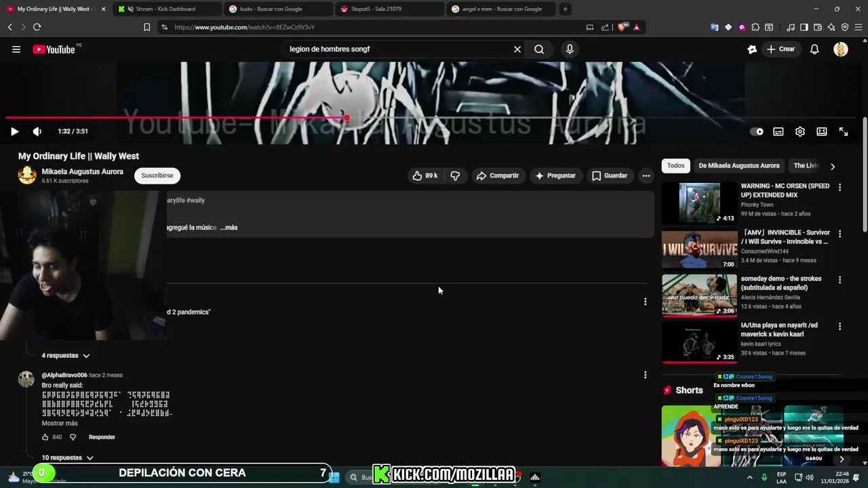Toggle autoplay switch in the player

point(757,131)
